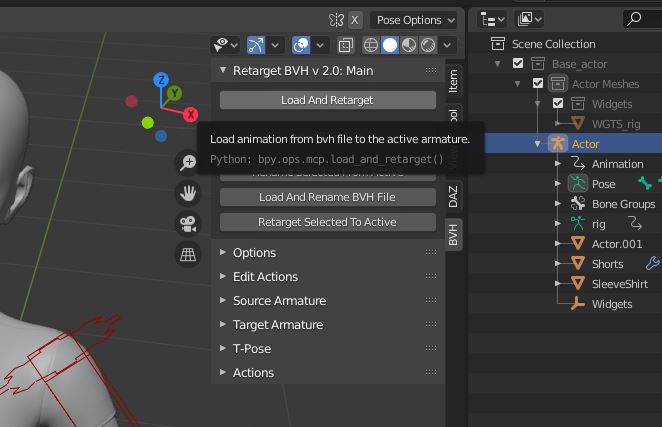Toggle X-Ray view icon
Image resolution: width=662 pixels, height=427 pixels.
tap(346, 45)
